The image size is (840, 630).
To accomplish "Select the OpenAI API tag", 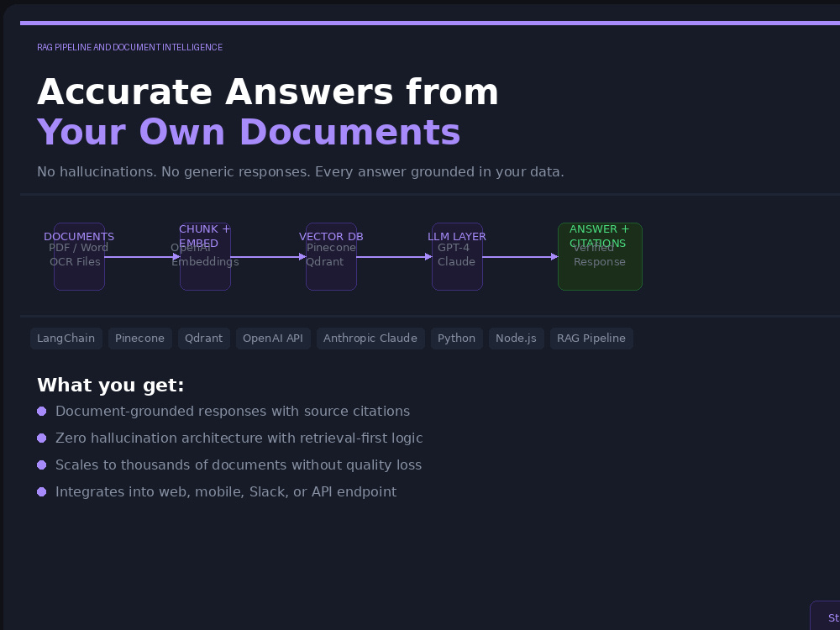I will (273, 339).
